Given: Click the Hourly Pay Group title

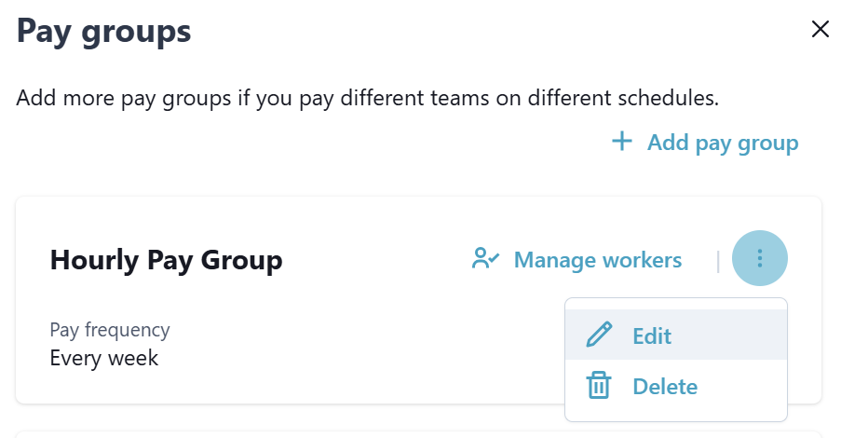Looking at the screenshot, I should tap(166, 260).
